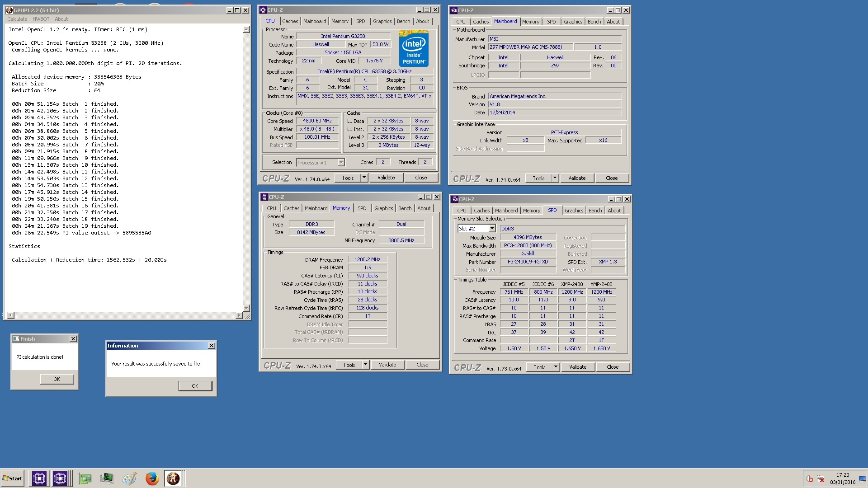Click the Core Speed 4800.60 MHz field
The image size is (868, 488).
[x=317, y=121]
